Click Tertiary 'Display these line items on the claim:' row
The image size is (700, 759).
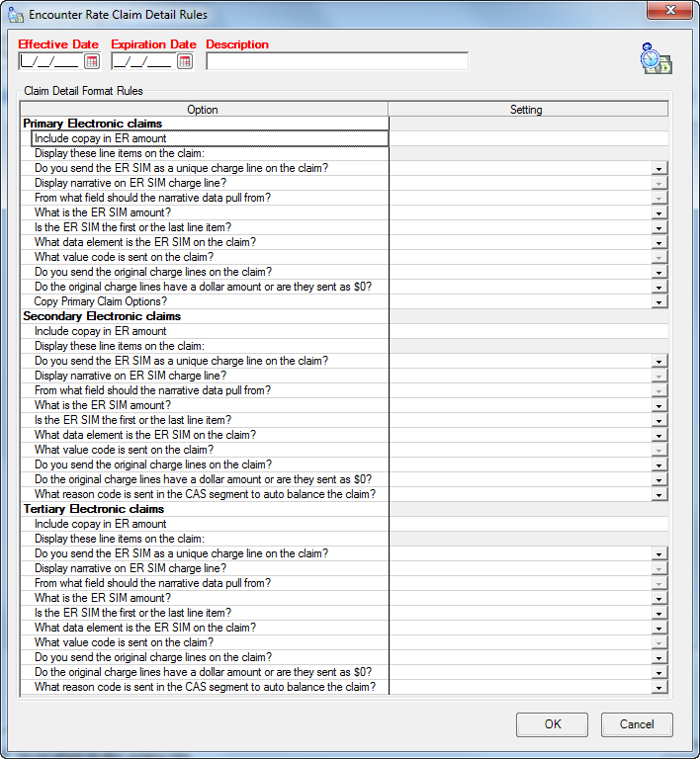coord(210,539)
